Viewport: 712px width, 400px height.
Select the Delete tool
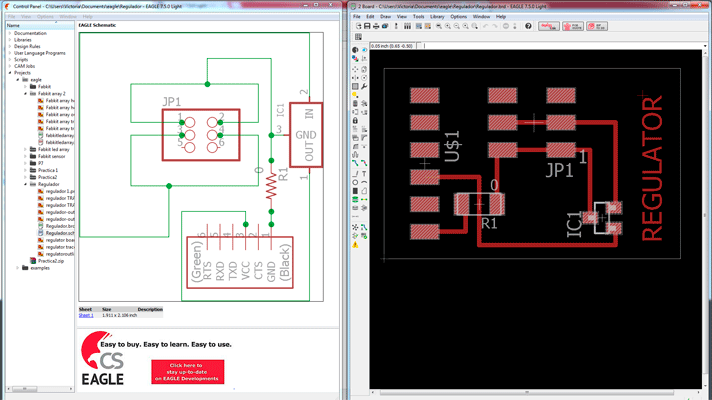[x=355, y=104]
